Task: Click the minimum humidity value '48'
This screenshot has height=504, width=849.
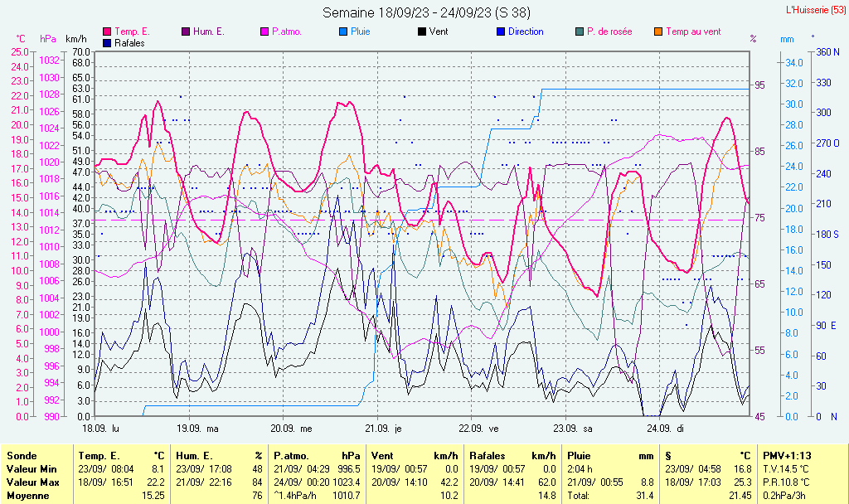Action: tap(257, 469)
